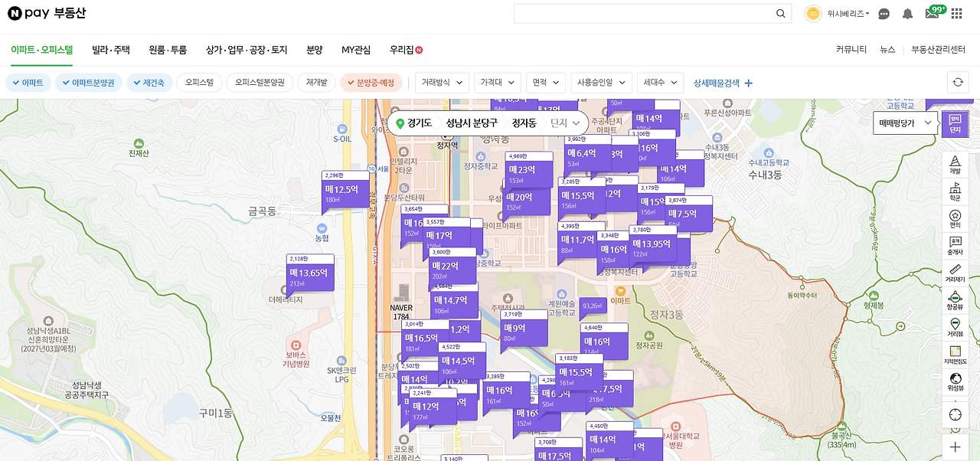The width and height of the screenshot is (980, 461).
Task: Open the mail icon with 99+ badge
Action: pos(933,13)
